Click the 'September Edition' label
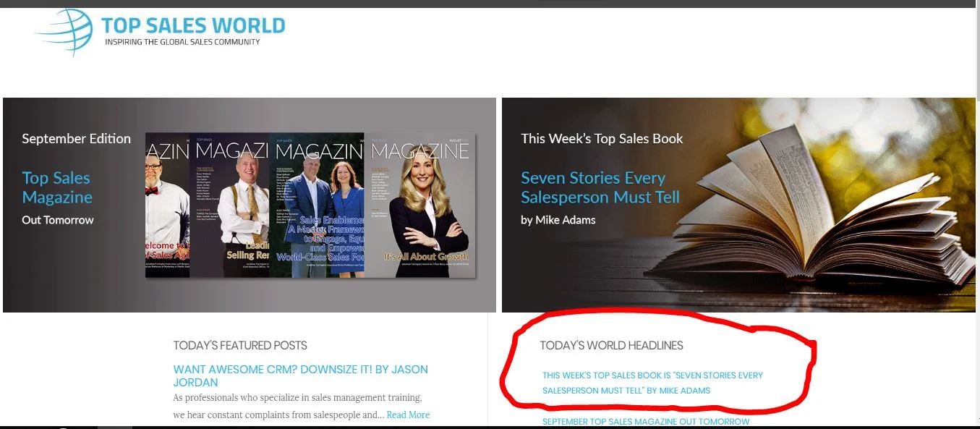This screenshot has width=980, height=429. point(76,138)
